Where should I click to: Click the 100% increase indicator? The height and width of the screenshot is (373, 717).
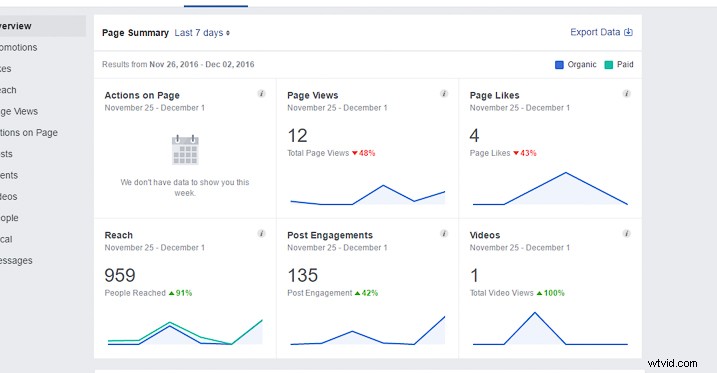(x=551, y=293)
